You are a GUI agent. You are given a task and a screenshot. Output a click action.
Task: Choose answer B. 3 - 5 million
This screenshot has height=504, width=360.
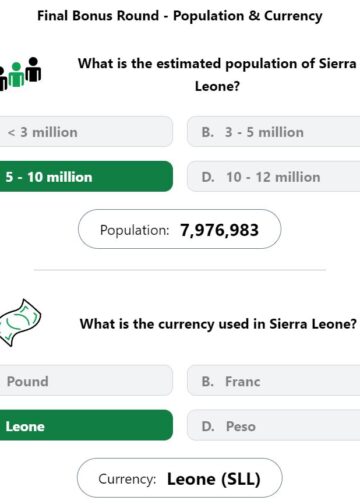[273, 132]
